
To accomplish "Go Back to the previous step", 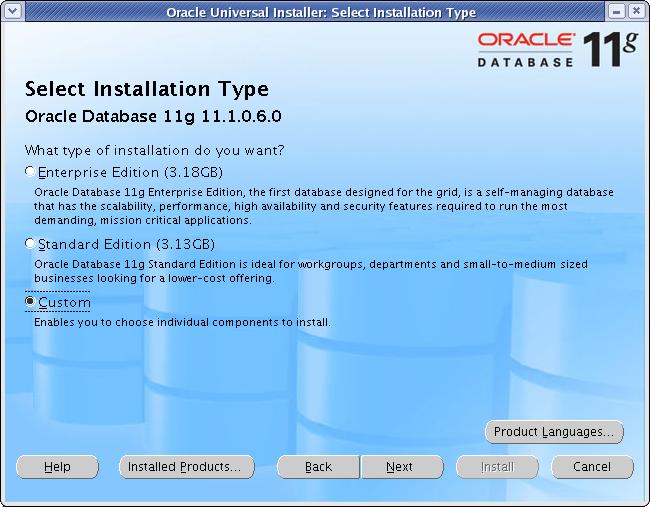I will pyautogui.click(x=318, y=467).
